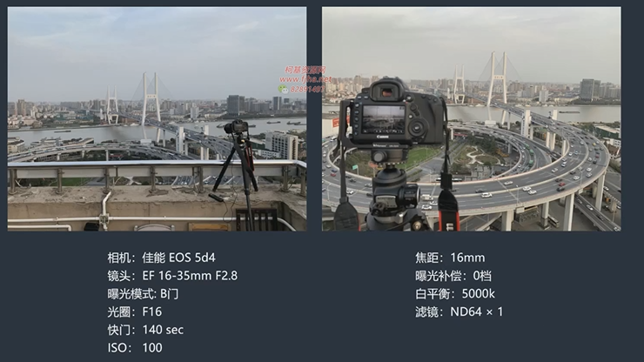The height and width of the screenshot is (362, 644).
Task: Select the right close-up camera photo
Action: 472,118
